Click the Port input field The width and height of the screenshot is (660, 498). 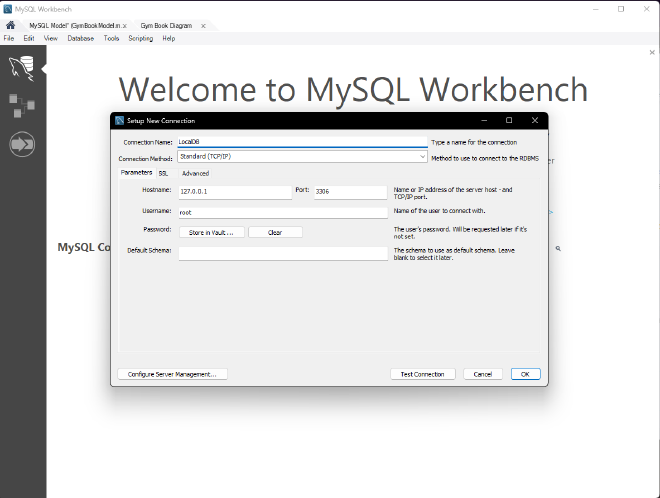tap(350, 192)
